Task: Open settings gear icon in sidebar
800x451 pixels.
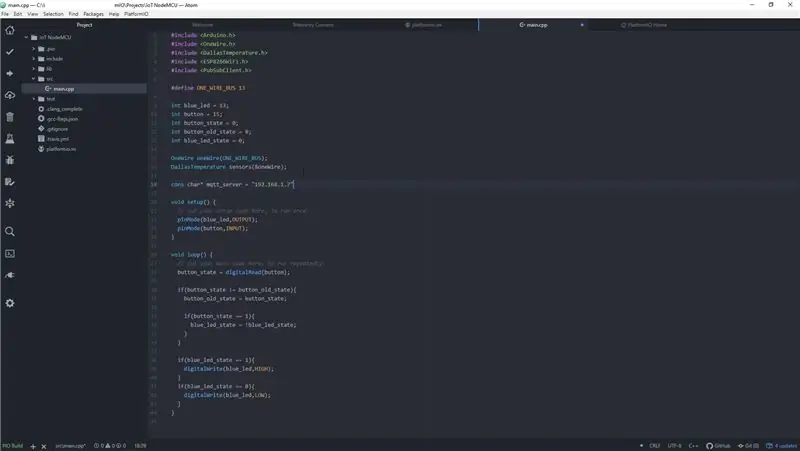Action: (x=10, y=303)
